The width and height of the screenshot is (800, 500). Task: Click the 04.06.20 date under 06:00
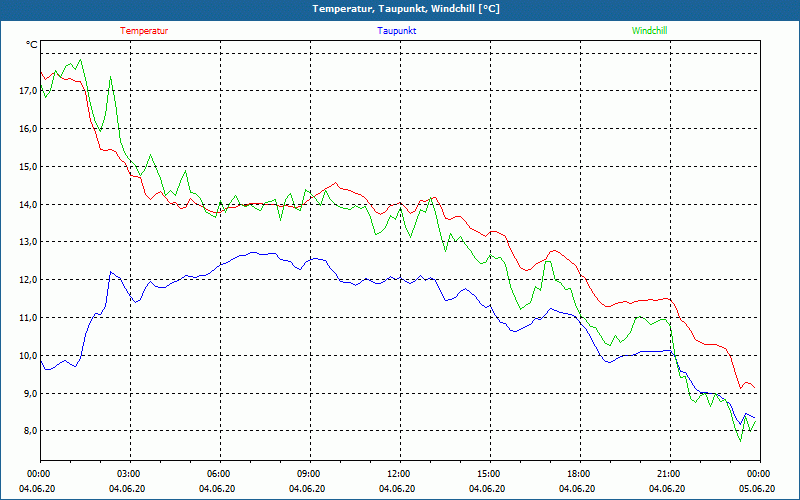(x=217, y=489)
